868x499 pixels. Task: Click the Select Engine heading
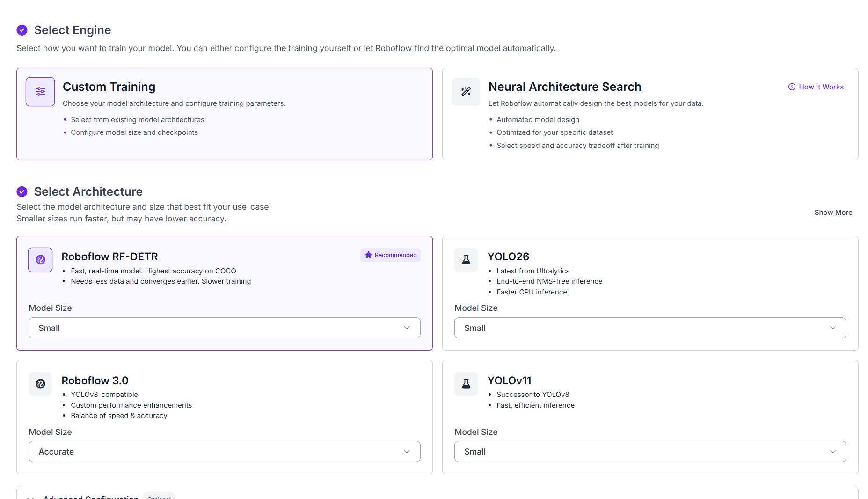(73, 30)
